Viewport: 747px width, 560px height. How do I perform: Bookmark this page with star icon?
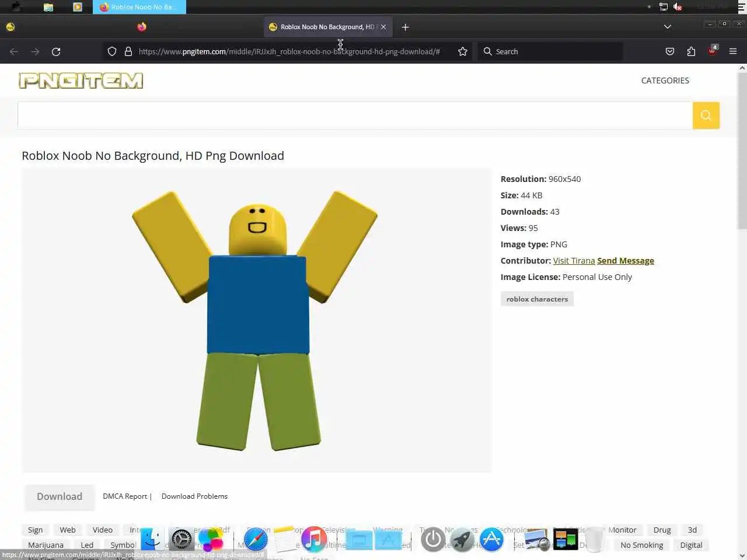click(463, 51)
